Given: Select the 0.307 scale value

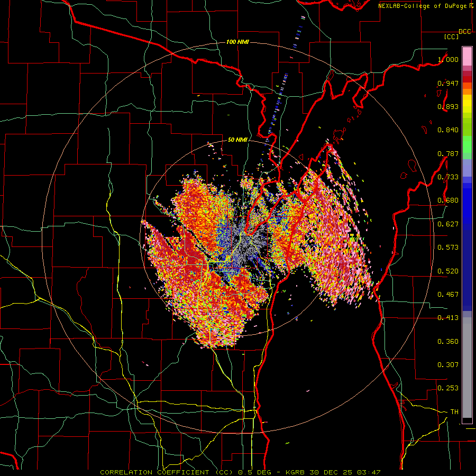Looking at the screenshot, I should [x=448, y=364].
